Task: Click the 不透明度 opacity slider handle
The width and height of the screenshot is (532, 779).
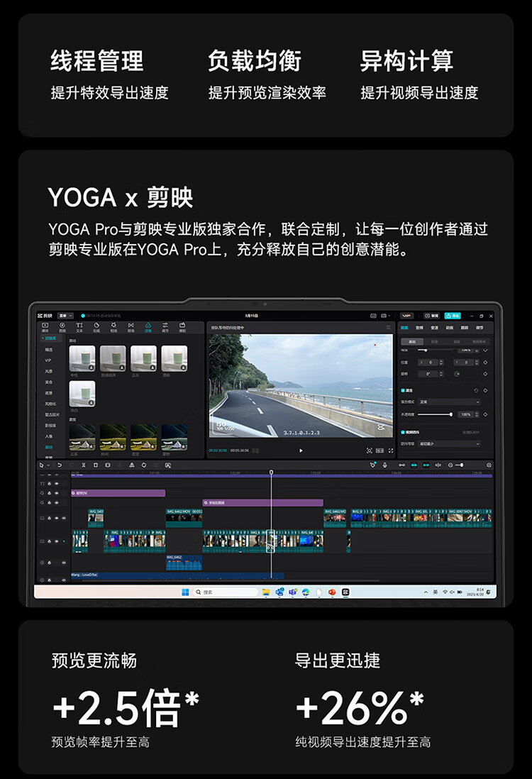Action: [451, 414]
